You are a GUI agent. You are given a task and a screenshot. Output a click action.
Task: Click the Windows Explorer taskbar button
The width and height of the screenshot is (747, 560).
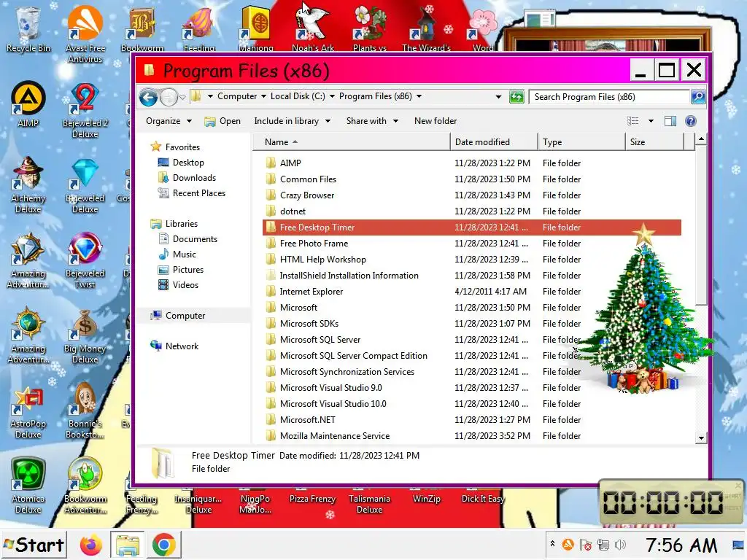127,545
